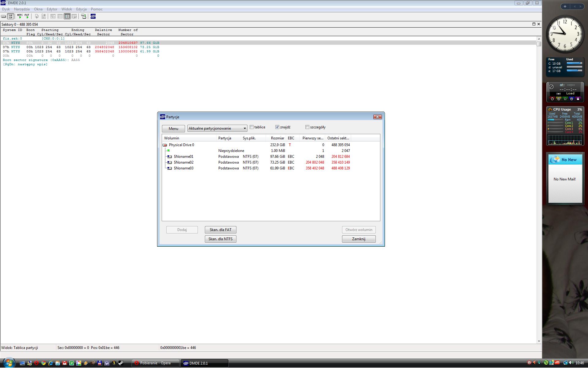Open the Widok menu

(x=67, y=9)
